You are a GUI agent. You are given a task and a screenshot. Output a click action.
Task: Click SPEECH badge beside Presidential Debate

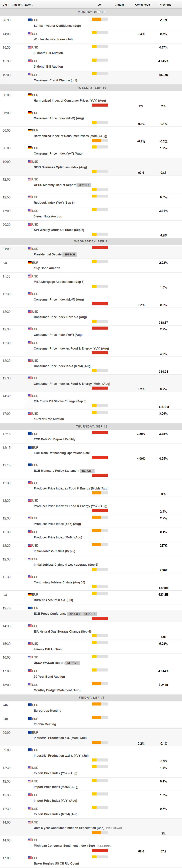[70, 254]
